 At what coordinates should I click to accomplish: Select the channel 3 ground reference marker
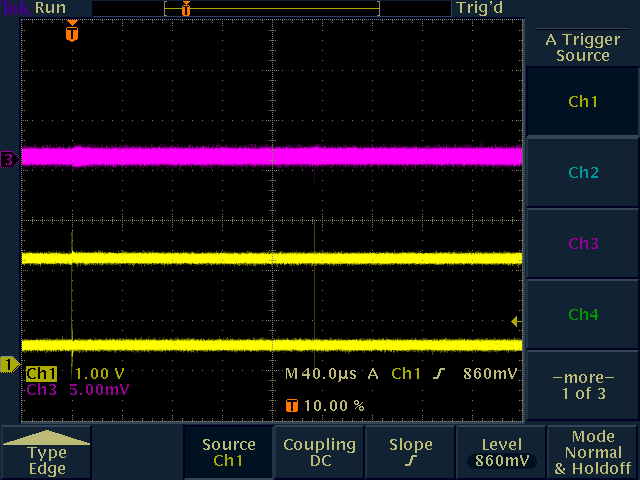pos(8,159)
